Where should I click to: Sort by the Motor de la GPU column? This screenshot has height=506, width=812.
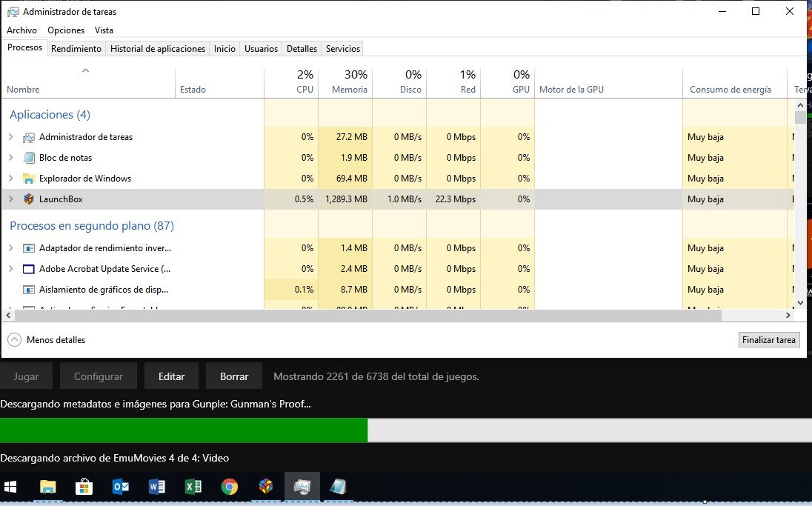point(608,83)
